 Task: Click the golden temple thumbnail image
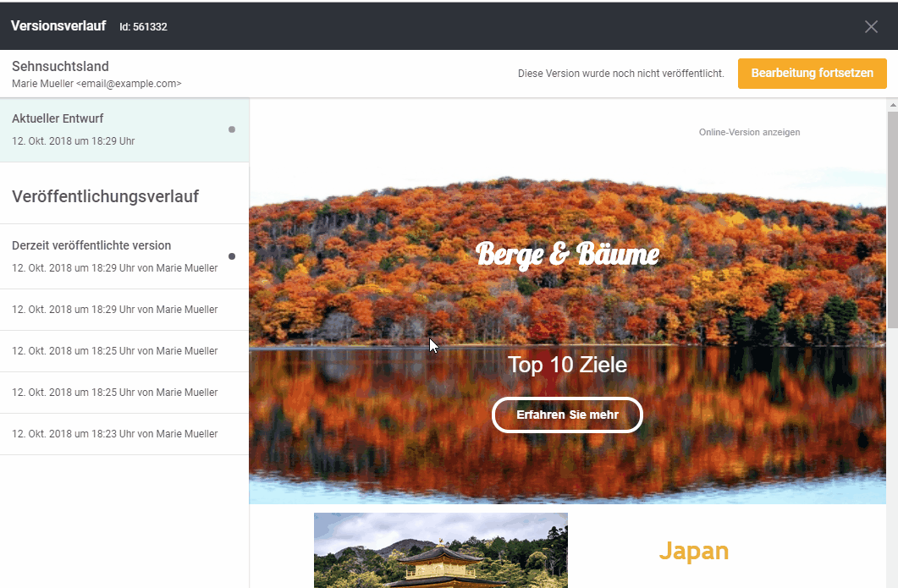[x=440, y=550]
